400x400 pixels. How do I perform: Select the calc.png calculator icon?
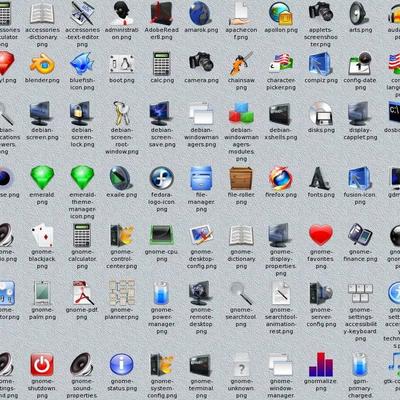[162, 63]
